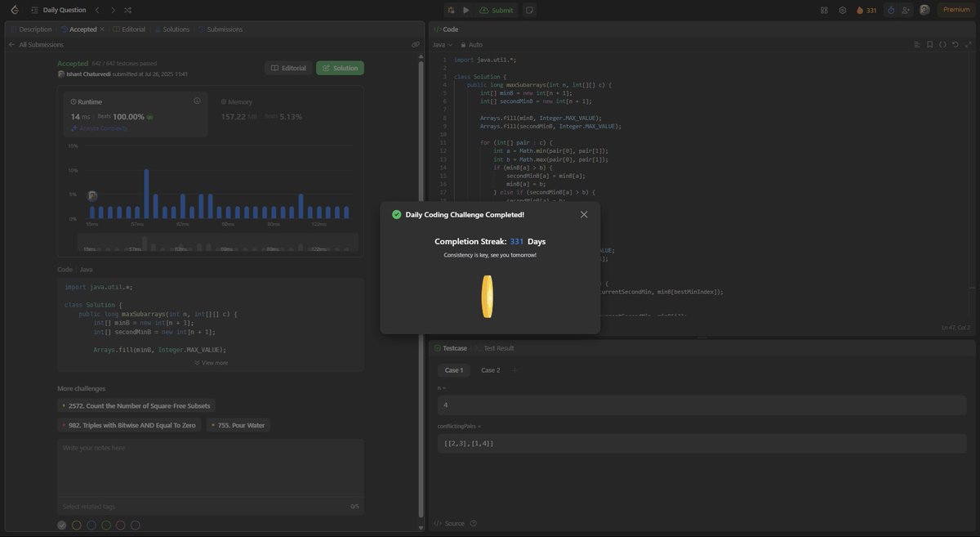The width and height of the screenshot is (980, 537).
Task: Click the notes text area
Action: pyautogui.click(x=211, y=468)
